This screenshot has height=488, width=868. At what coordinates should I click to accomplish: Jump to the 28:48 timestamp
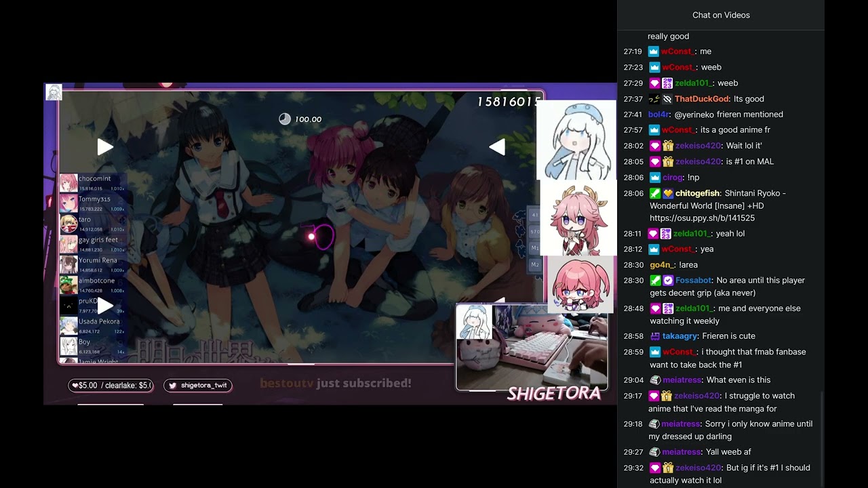[633, 308]
